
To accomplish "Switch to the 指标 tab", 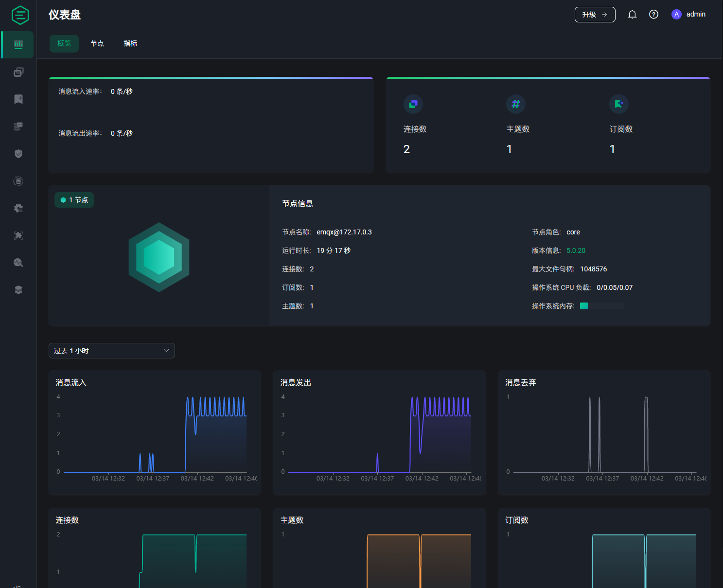I will (130, 43).
